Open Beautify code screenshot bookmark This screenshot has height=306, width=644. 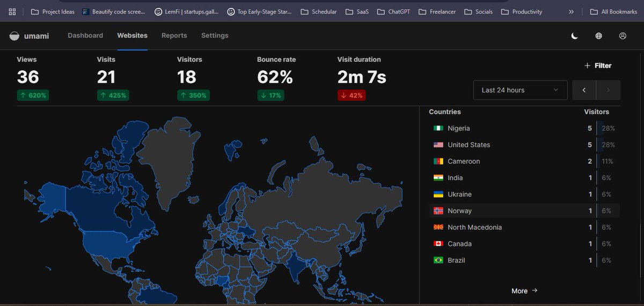pos(115,11)
